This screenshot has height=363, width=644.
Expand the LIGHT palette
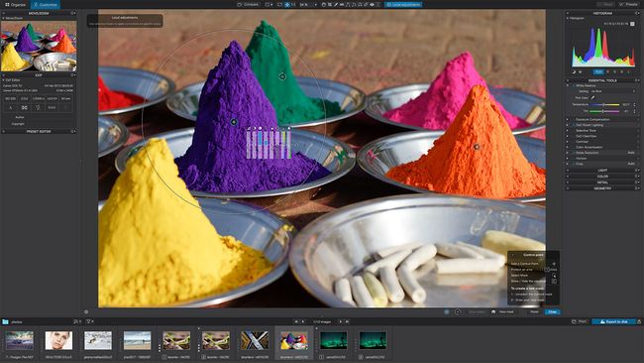point(602,170)
